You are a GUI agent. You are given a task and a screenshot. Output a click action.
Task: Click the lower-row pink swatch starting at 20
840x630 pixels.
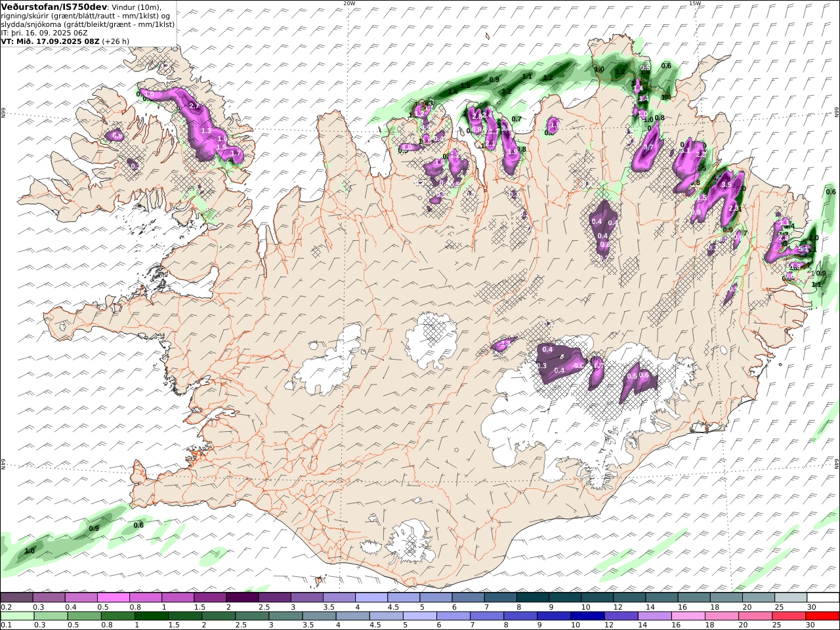(x=755, y=616)
